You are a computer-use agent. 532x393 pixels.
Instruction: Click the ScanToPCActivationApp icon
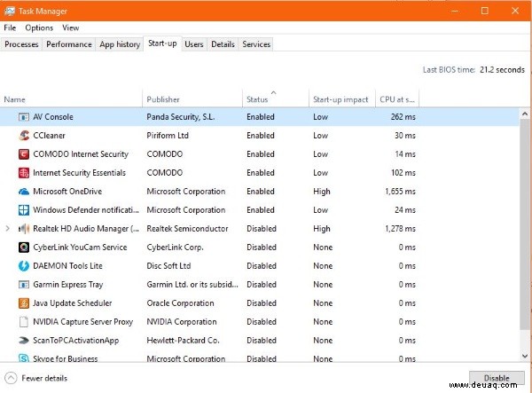23,341
